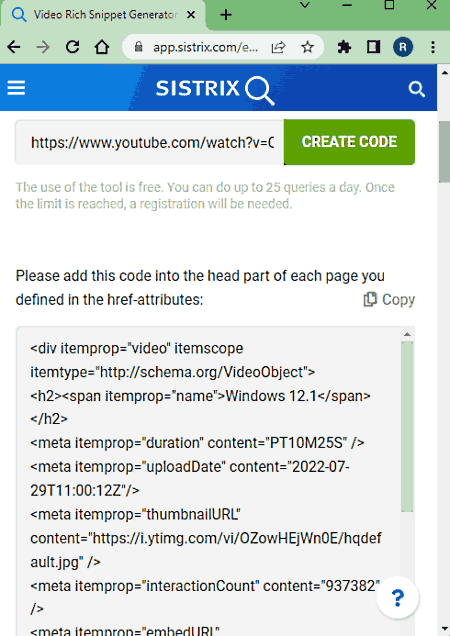Image resolution: width=450 pixels, height=636 pixels.
Task: Click the page scrollbar thumb
Action: click(444, 151)
